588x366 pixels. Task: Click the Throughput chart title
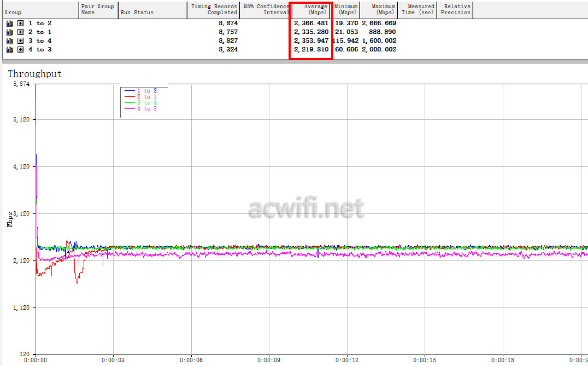point(34,74)
